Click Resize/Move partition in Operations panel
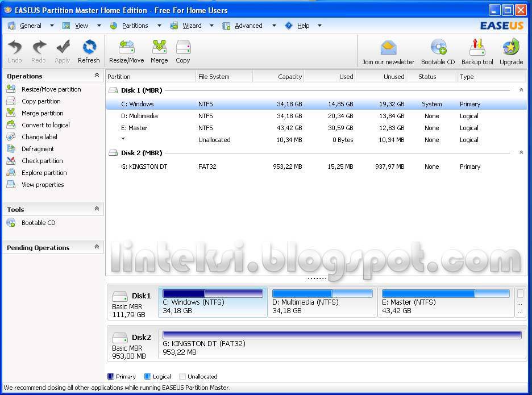Viewport: 532px width, 395px height. (51, 89)
